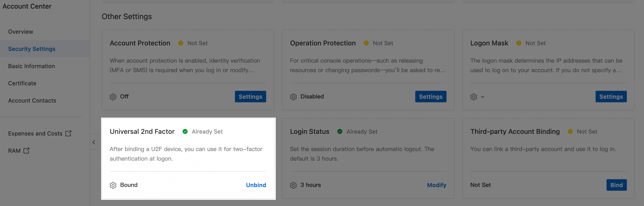Image resolution: width=644 pixels, height=206 pixels.
Task: Open Certificate section in sidebar
Action: click(x=22, y=83)
